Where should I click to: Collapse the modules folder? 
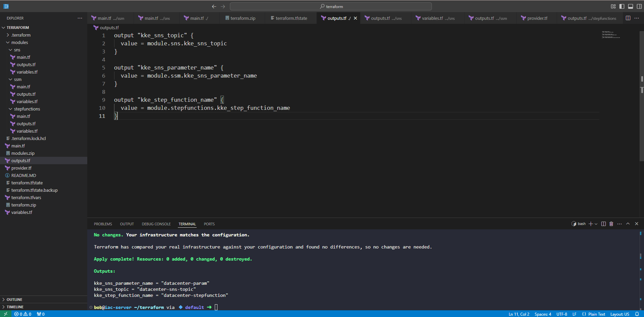click(x=19, y=43)
